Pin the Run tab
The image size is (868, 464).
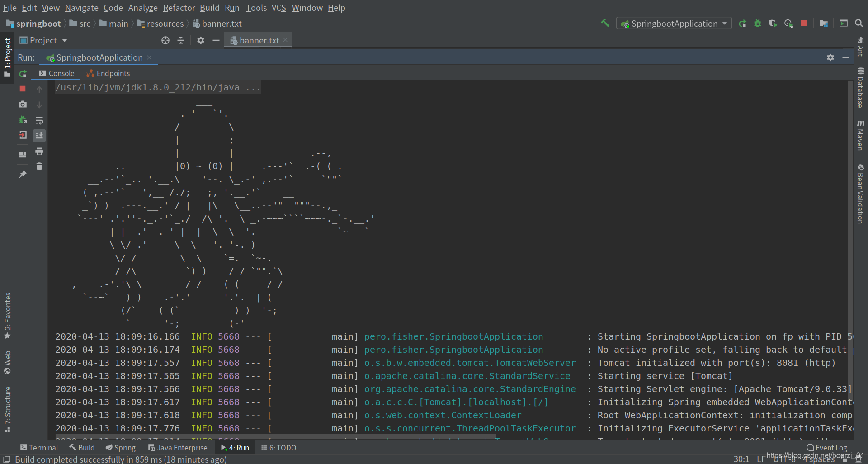(x=23, y=174)
